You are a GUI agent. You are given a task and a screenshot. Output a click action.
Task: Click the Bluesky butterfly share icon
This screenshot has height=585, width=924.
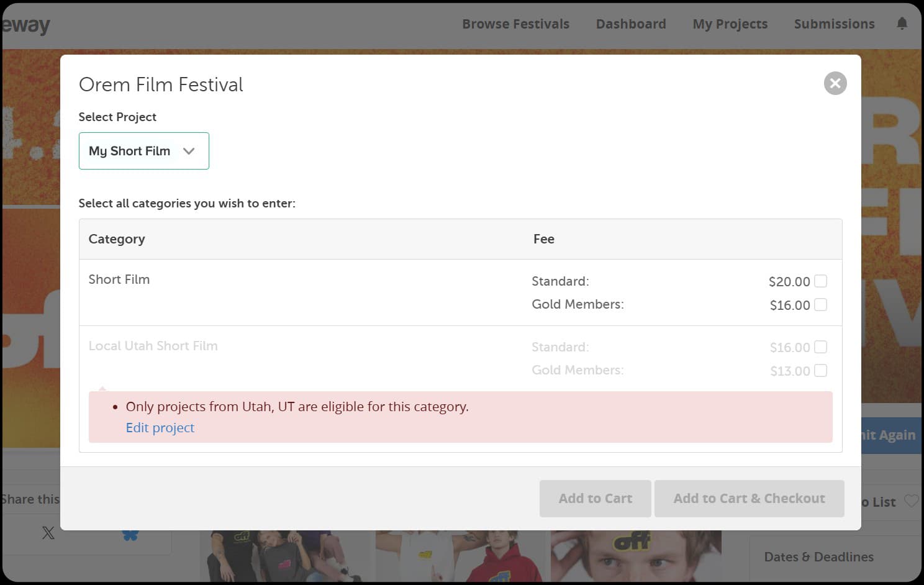[x=130, y=535]
